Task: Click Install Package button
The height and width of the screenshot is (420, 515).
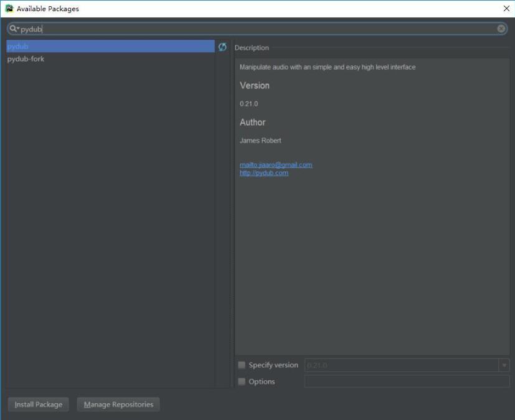Action: coord(39,404)
